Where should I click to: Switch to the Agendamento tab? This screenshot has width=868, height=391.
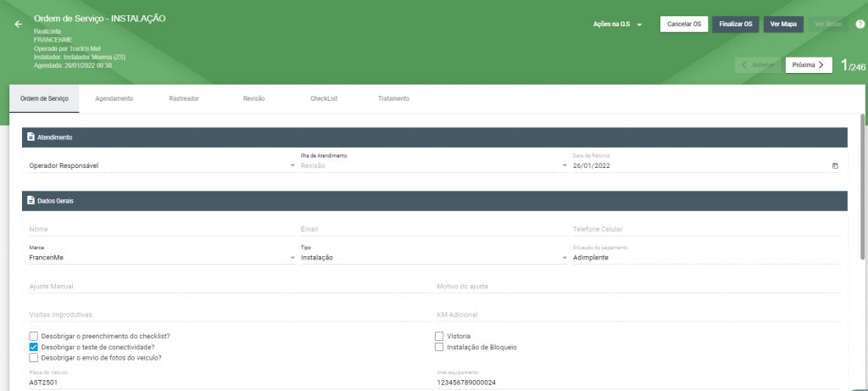tap(114, 98)
